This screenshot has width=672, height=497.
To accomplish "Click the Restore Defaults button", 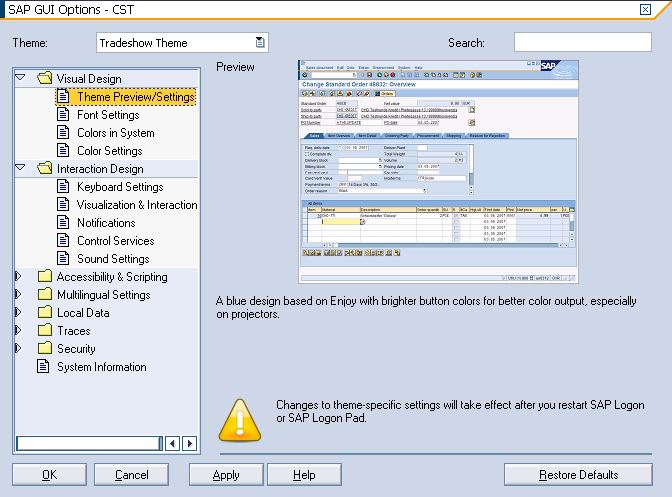I will click(x=578, y=475).
